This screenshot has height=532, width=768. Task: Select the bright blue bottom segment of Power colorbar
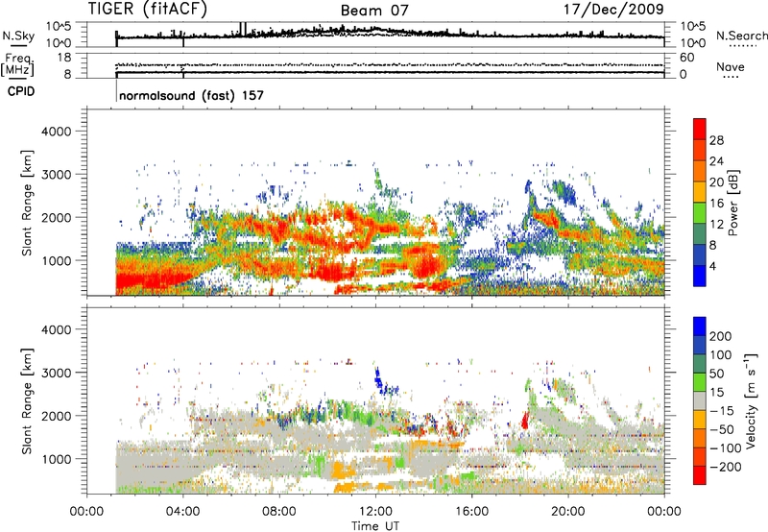pos(700,276)
